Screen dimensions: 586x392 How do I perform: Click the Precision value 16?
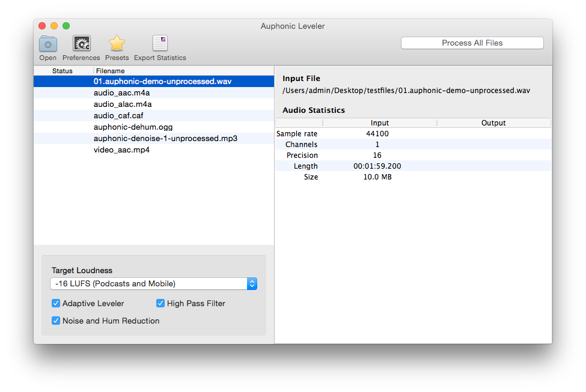(377, 155)
